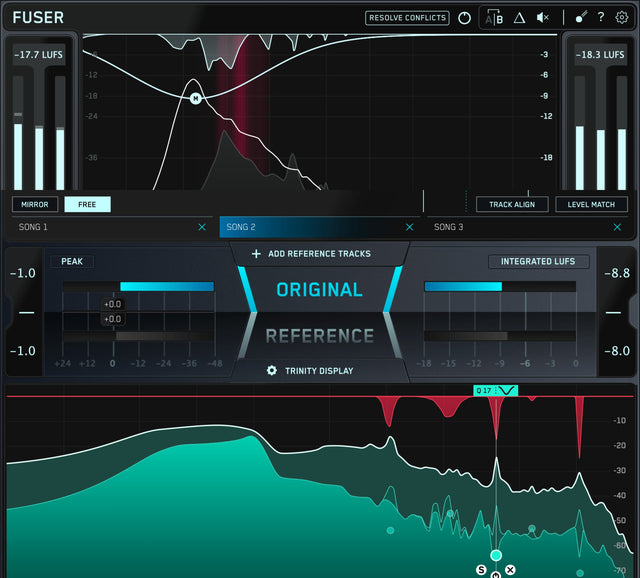Click the M node on the sidechain curve
Viewport: 640px width, 578px height.
click(x=196, y=97)
